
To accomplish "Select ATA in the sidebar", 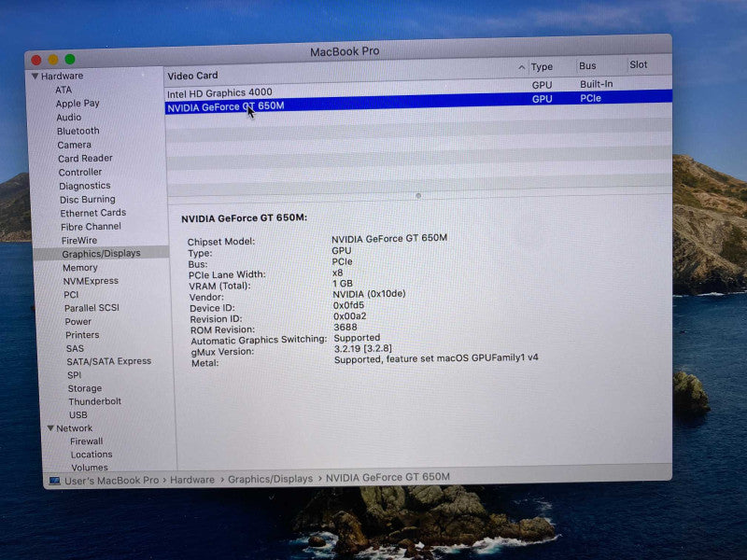I will (x=63, y=90).
